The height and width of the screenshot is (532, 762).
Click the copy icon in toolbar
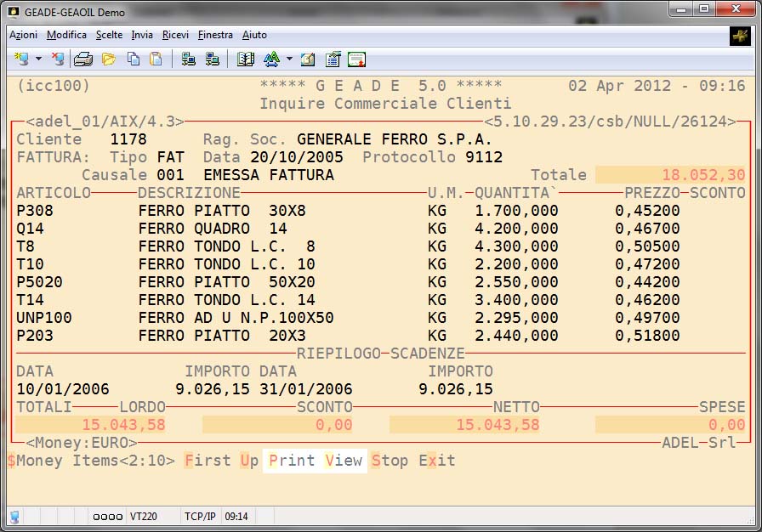134,59
